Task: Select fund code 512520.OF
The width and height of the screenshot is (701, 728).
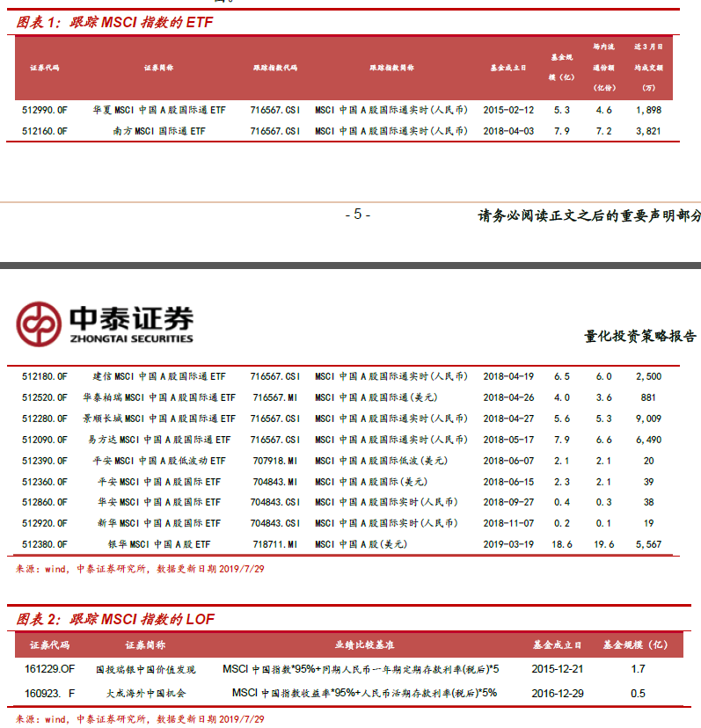Action: [45, 397]
